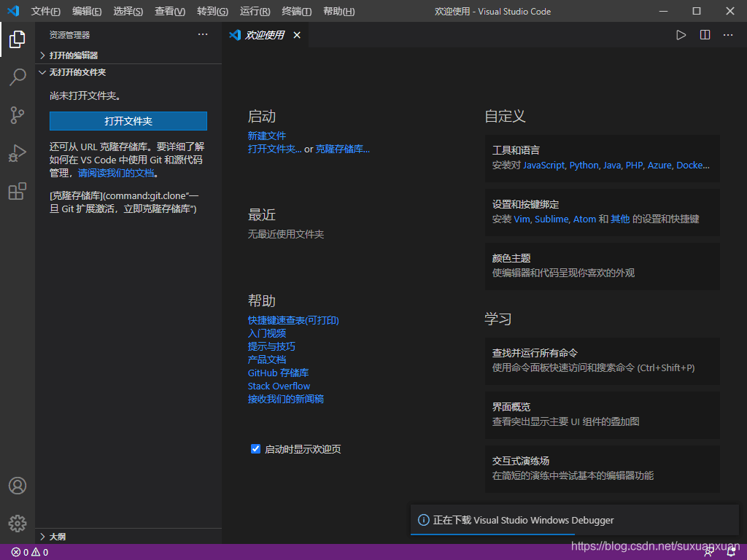The image size is (747, 560).
Task: Follow the 请阅读我们的文档 link
Action: coord(116,173)
